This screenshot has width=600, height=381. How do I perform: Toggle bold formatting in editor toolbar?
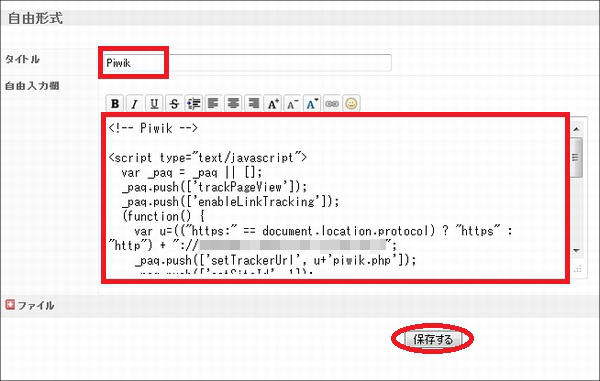click(115, 104)
